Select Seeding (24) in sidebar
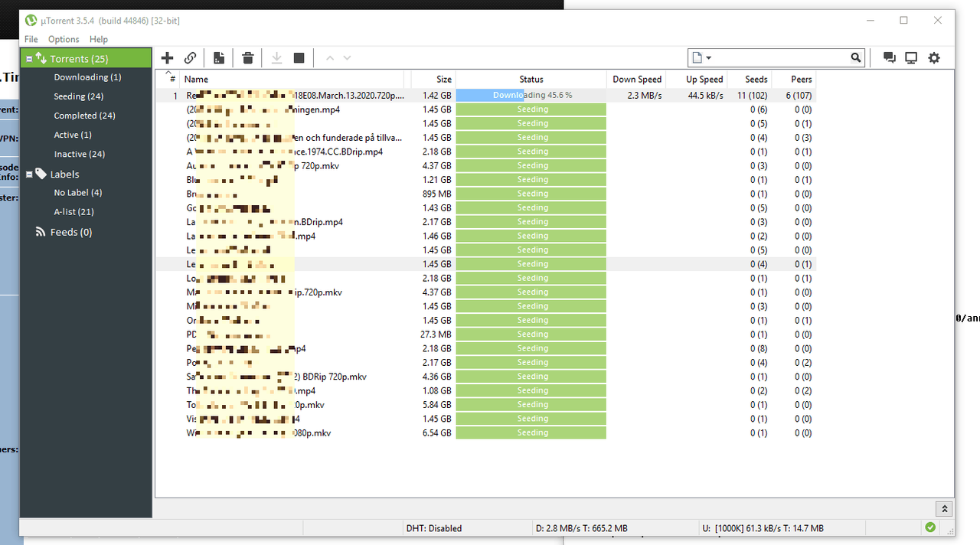 pyautogui.click(x=78, y=96)
